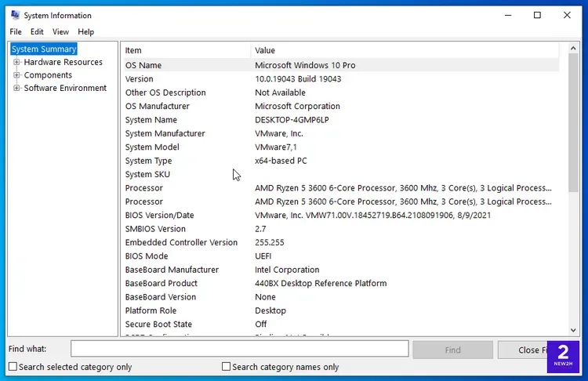Click the value VMware7,1
The image size is (588, 381).
pyautogui.click(x=276, y=147)
